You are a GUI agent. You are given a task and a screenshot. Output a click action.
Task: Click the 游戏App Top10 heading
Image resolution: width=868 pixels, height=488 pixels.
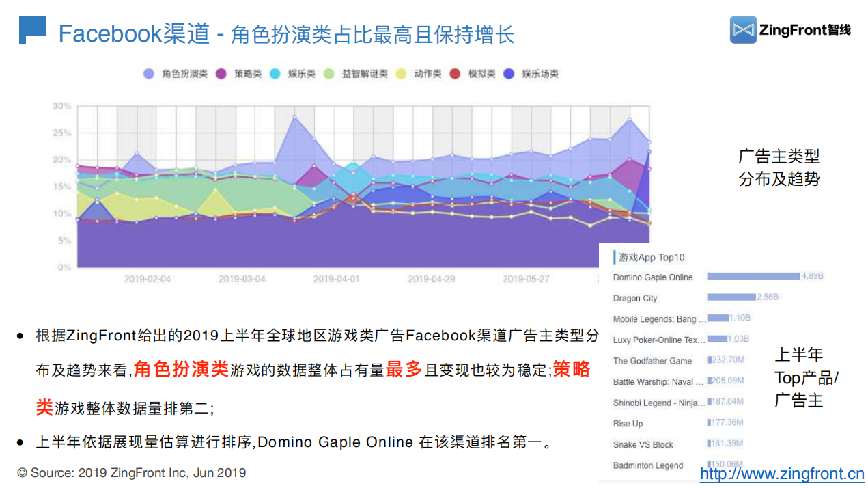click(652, 258)
